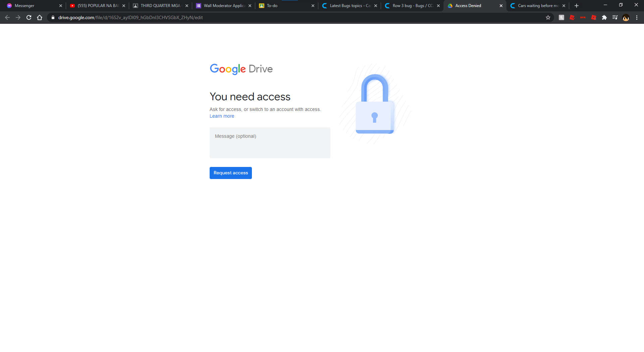Click the BTR extension icon
Image resolution: width=644 pixels, height=352 pixels.
tap(583, 17)
